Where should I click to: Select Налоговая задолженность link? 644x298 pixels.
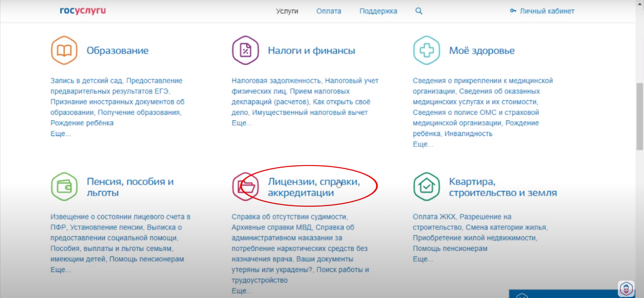click(x=276, y=81)
